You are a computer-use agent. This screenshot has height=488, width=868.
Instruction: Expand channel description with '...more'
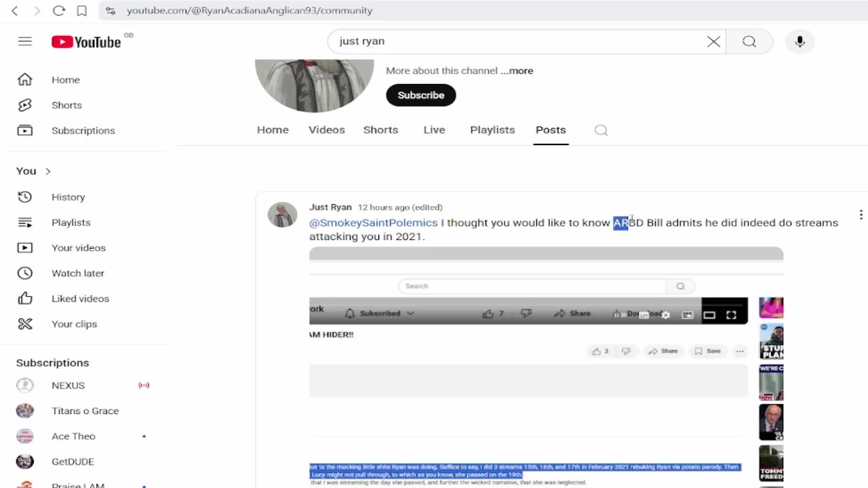pos(517,70)
